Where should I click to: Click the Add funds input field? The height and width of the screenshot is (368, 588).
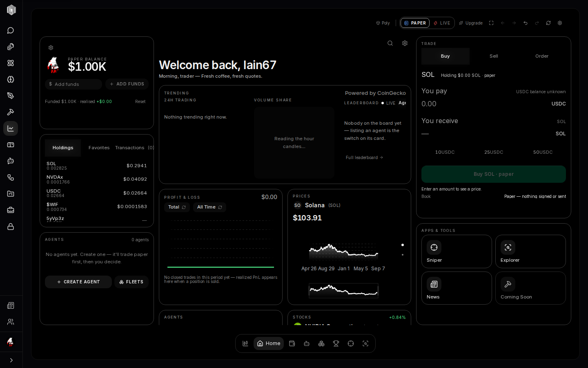73,84
